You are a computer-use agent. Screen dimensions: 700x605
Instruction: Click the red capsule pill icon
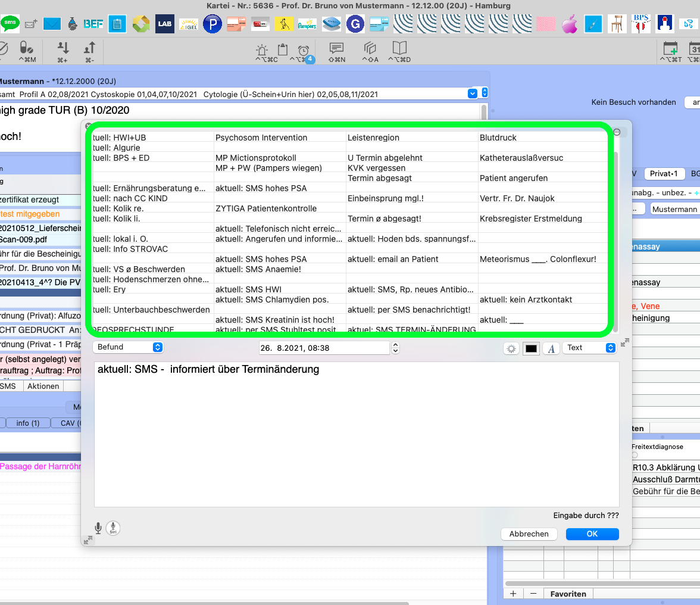point(260,24)
